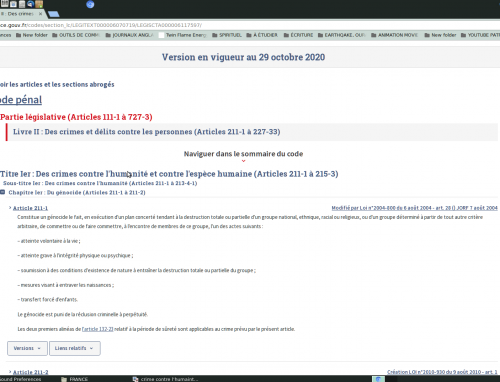Close the 'Des crimes' browser tab
Image resolution: width=500 pixels, height=382 pixels.
[x=40, y=14]
